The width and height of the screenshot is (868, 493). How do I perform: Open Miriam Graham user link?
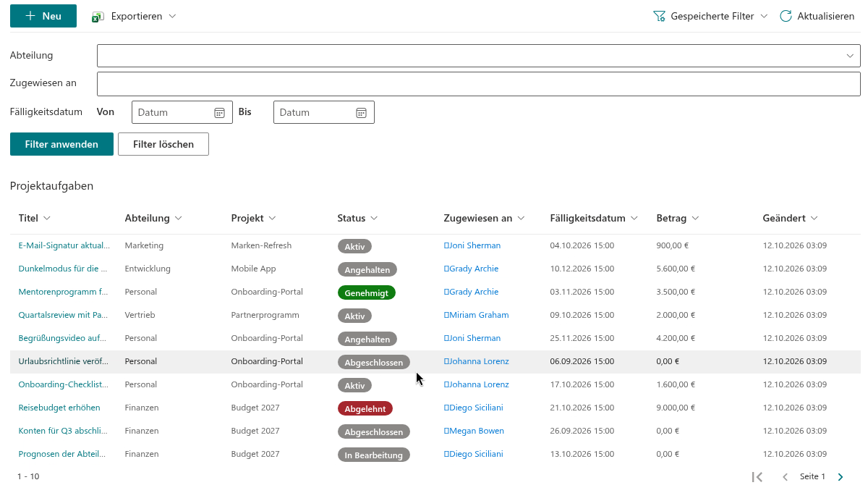[x=476, y=315]
